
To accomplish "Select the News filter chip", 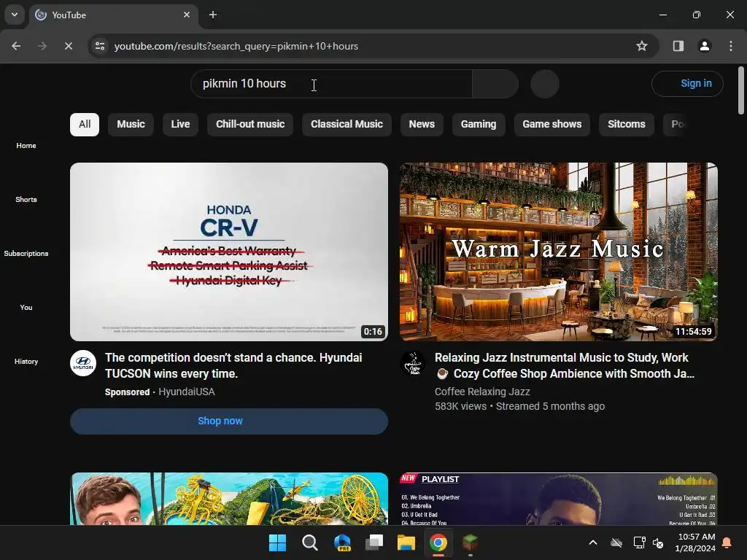I will tap(422, 124).
